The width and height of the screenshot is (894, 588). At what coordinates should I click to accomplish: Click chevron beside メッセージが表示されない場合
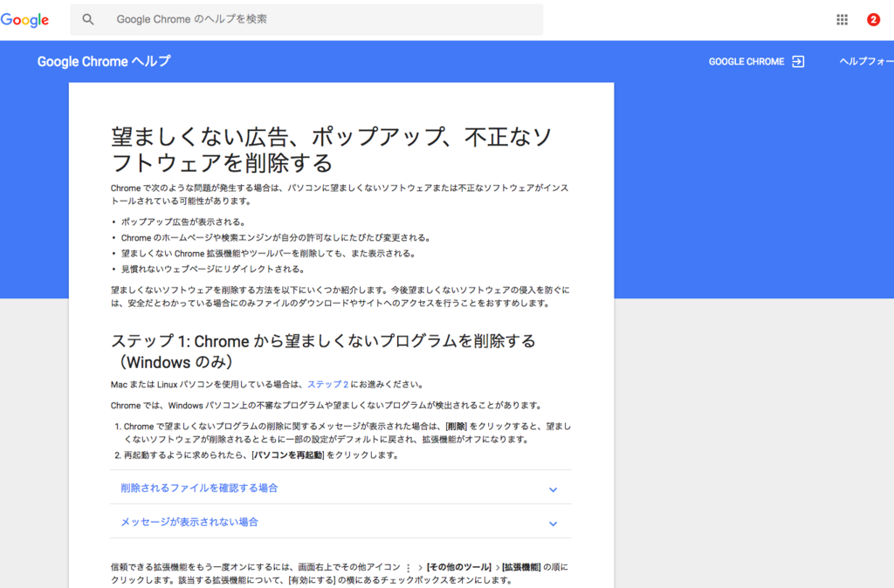tap(553, 523)
